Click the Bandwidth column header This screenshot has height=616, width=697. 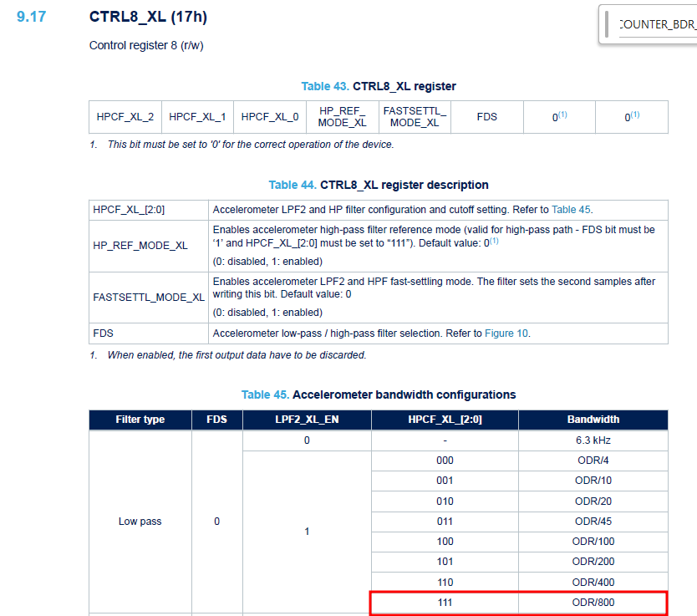pos(593,420)
